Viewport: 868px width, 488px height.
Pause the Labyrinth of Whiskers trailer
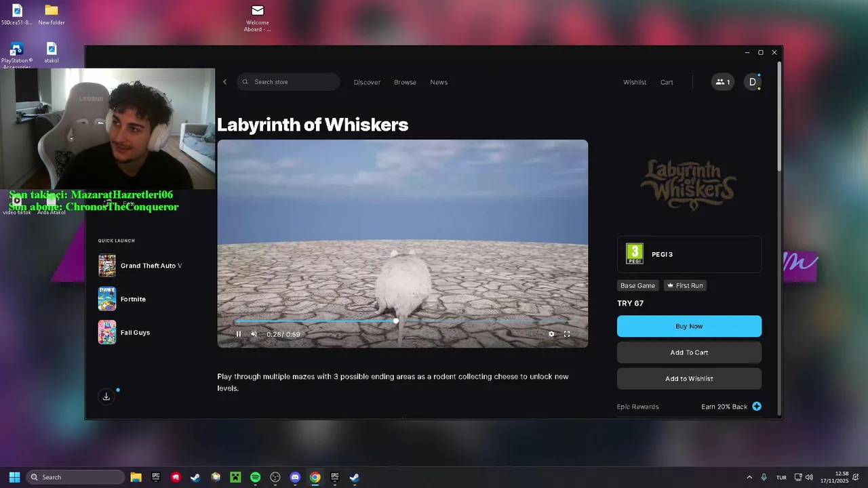pos(239,334)
